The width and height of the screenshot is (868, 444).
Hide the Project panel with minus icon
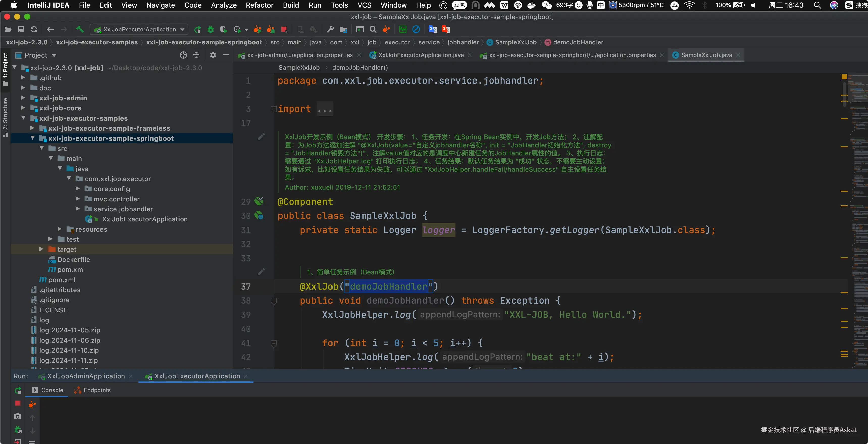(x=226, y=55)
